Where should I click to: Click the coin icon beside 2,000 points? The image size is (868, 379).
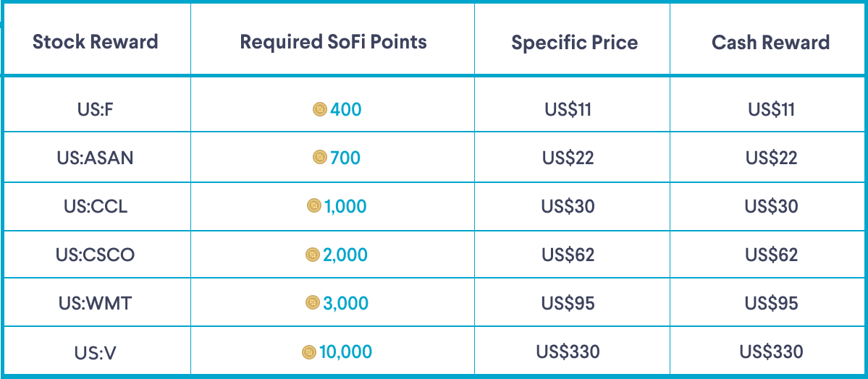point(313,255)
